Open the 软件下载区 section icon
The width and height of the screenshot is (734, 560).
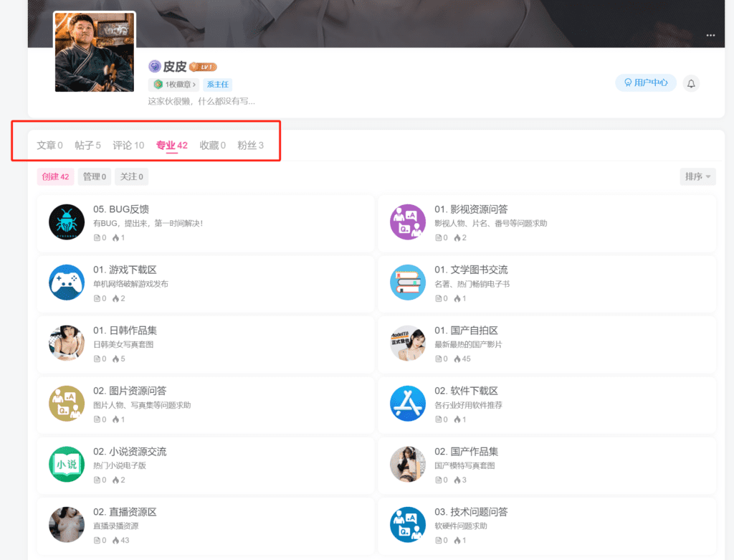coord(408,404)
